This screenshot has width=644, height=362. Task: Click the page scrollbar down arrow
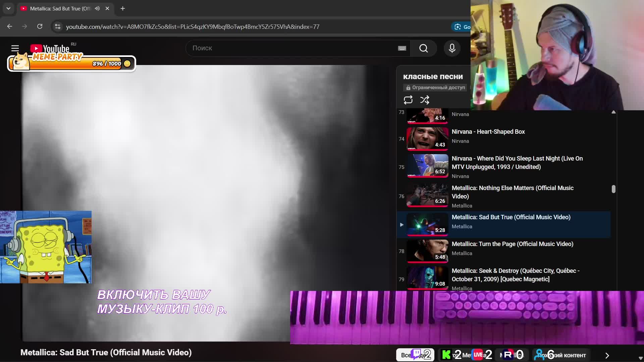pos(641,358)
